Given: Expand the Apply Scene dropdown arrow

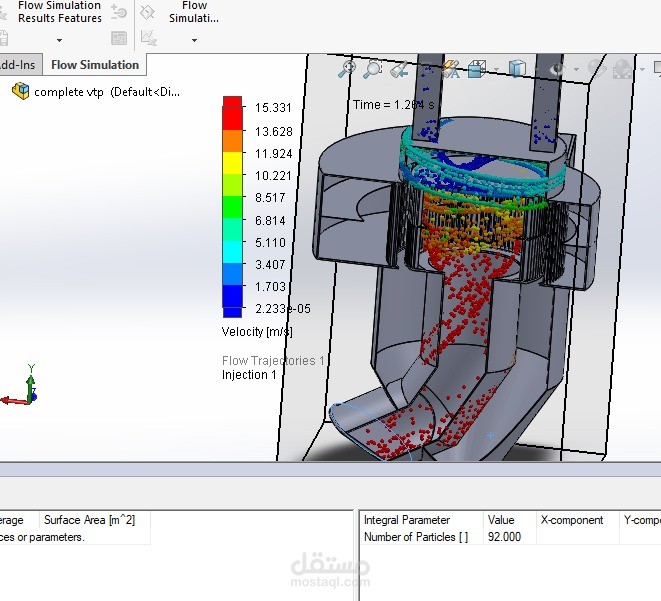Looking at the screenshot, I should 642,70.
